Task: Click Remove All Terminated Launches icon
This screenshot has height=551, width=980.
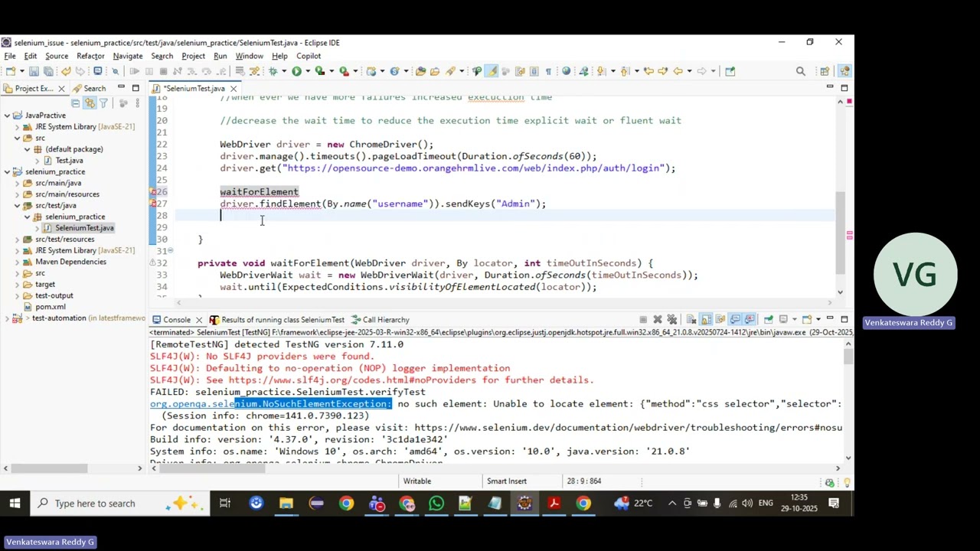Action: (671, 319)
